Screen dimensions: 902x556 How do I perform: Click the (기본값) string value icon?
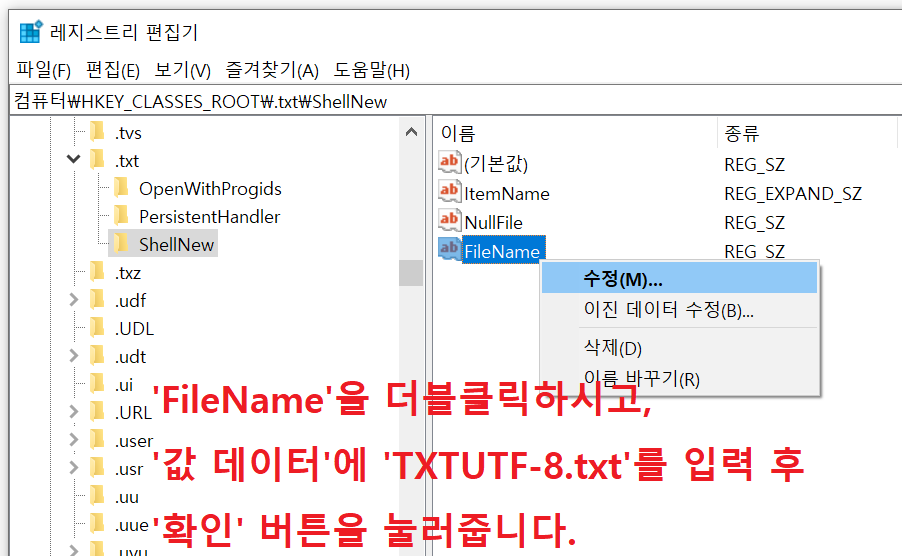449,162
